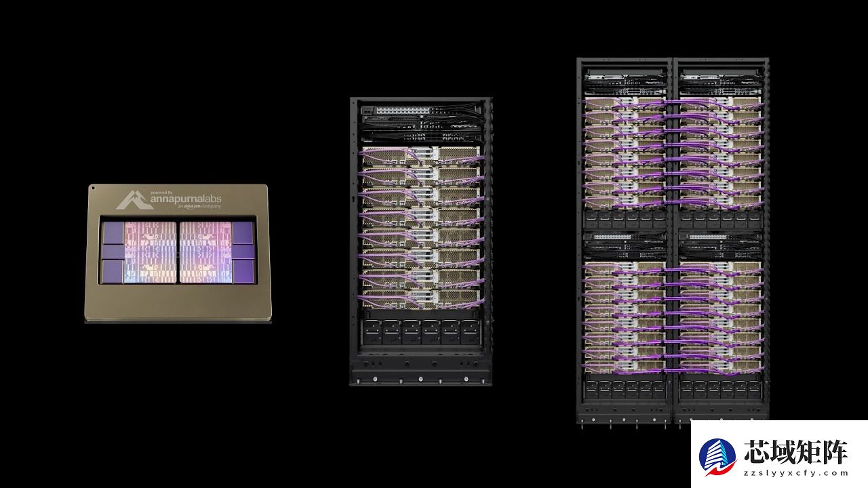The height and width of the screenshot is (488, 868).
Task: Open the zzslyyxcfy.com website link
Action: 796,474
